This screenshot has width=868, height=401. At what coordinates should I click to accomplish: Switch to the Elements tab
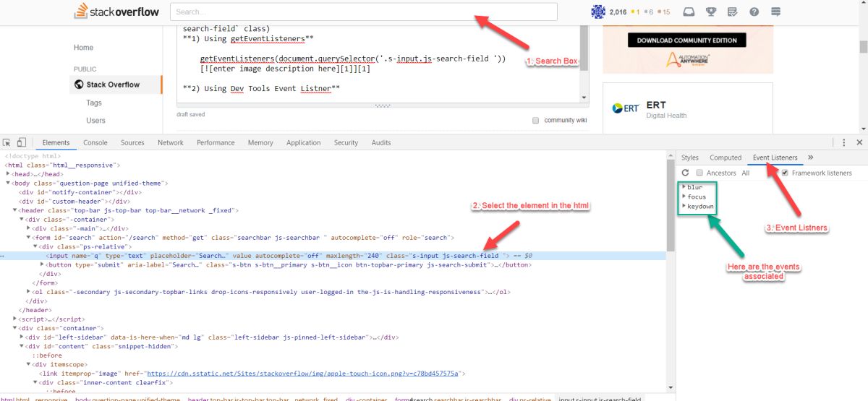tap(56, 142)
